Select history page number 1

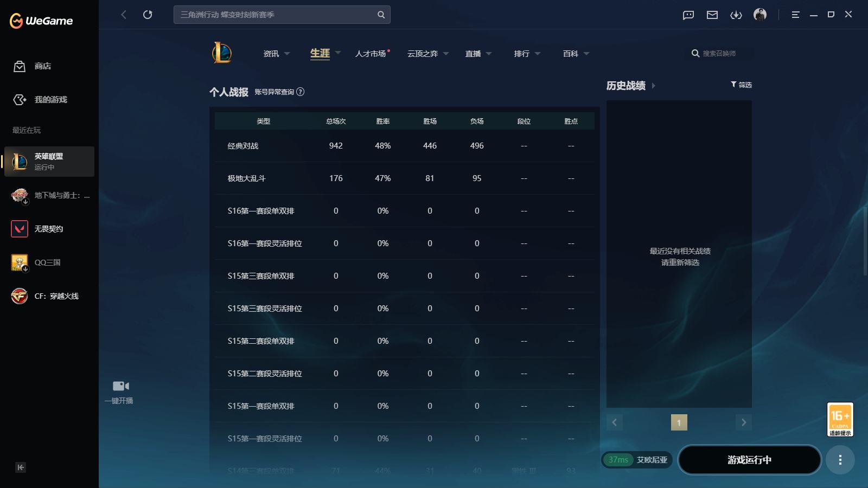point(679,422)
